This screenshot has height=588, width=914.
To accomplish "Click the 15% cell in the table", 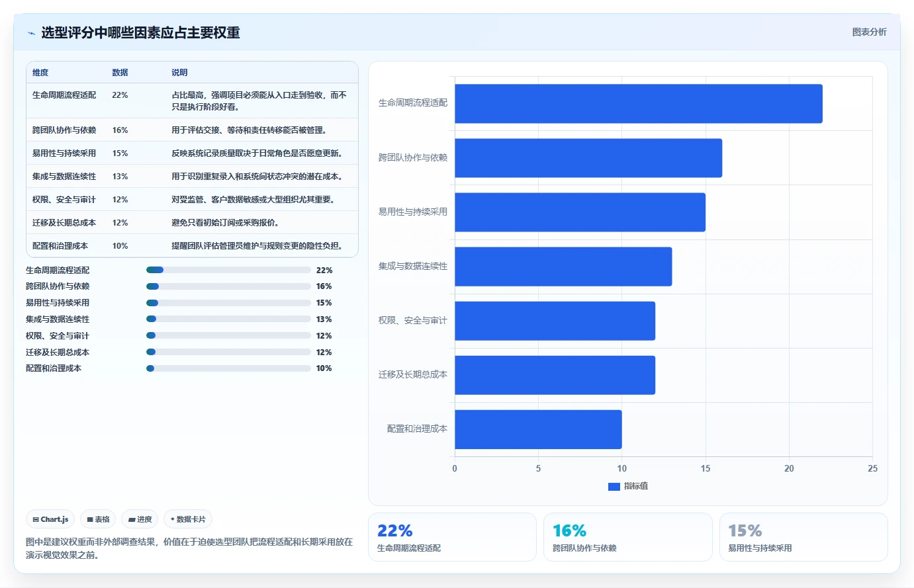I will click(120, 153).
